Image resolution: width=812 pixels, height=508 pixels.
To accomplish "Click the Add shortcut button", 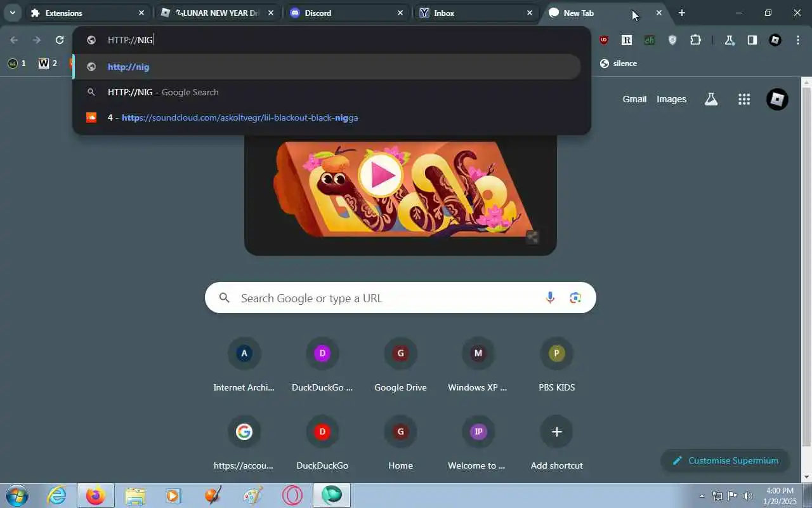I will [556, 443].
